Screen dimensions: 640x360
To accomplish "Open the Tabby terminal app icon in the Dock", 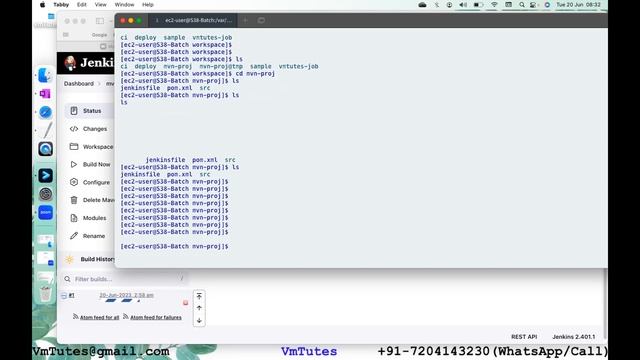I will pos(45,176).
